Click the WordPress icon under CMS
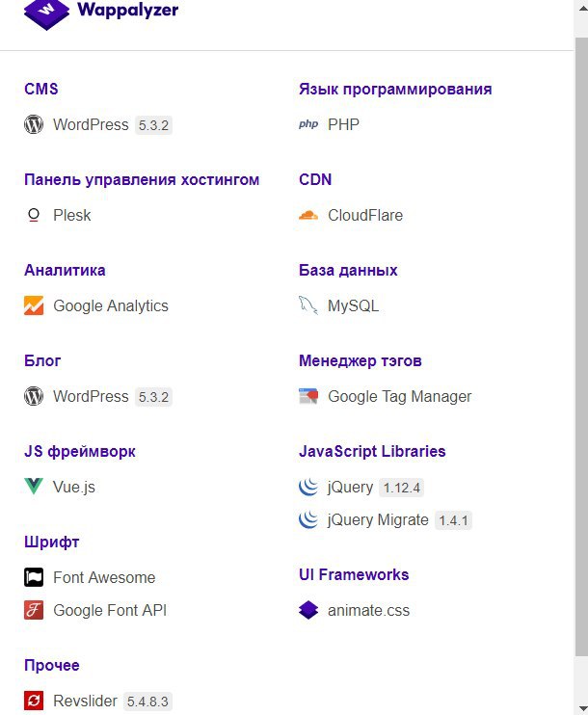The width and height of the screenshot is (588, 715). pos(34,124)
